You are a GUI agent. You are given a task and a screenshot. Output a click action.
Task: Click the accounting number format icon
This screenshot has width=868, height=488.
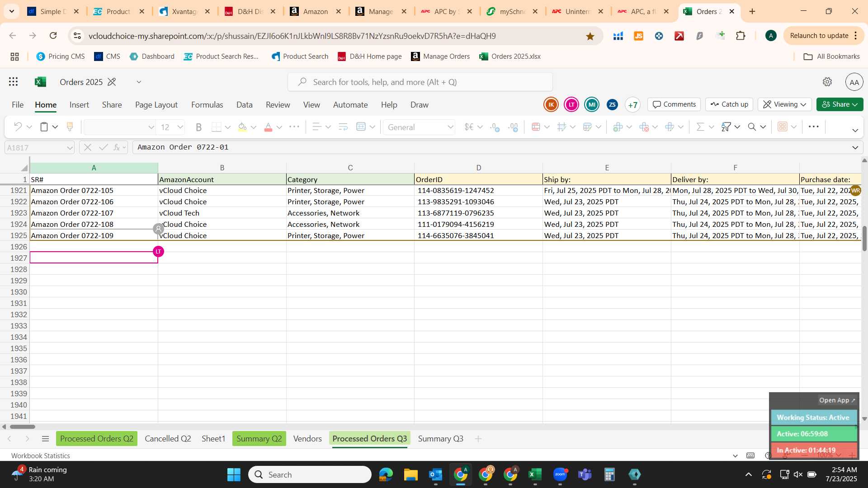469,127
